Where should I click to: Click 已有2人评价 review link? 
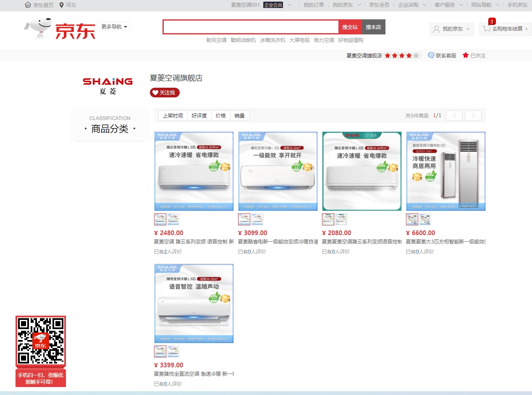coord(168,252)
